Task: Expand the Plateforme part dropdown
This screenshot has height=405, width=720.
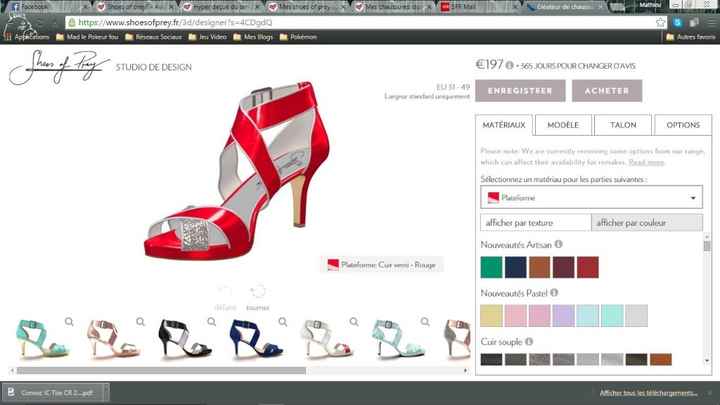Action: pyautogui.click(x=591, y=197)
